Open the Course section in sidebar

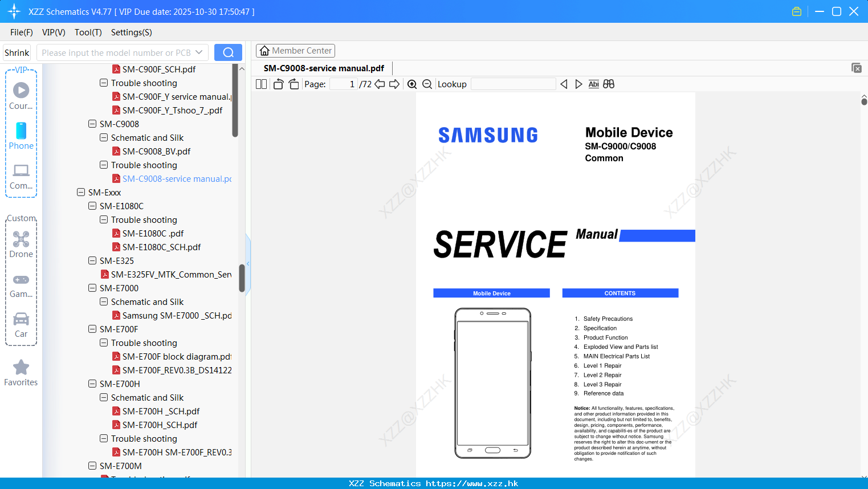tap(21, 96)
